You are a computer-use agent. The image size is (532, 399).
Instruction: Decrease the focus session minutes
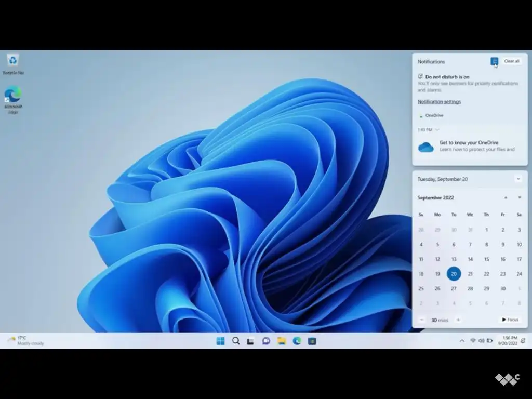[x=422, y=320]
